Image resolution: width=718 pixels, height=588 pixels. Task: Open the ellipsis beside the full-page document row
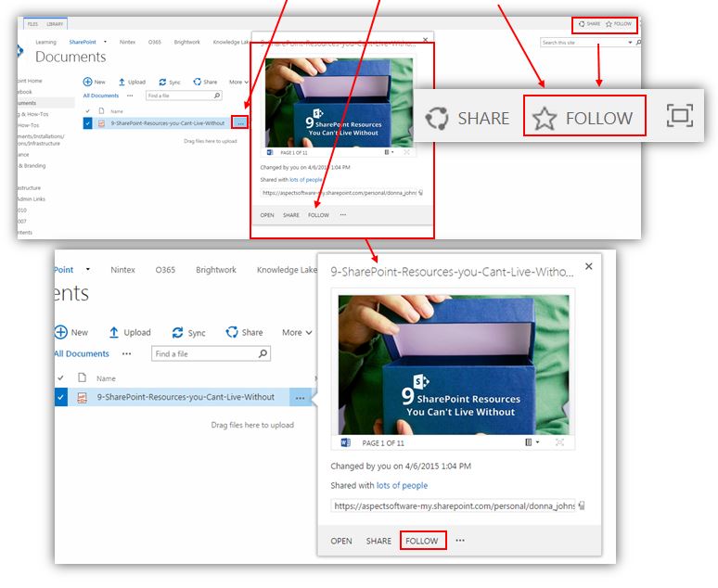click(x=240, y=122)
